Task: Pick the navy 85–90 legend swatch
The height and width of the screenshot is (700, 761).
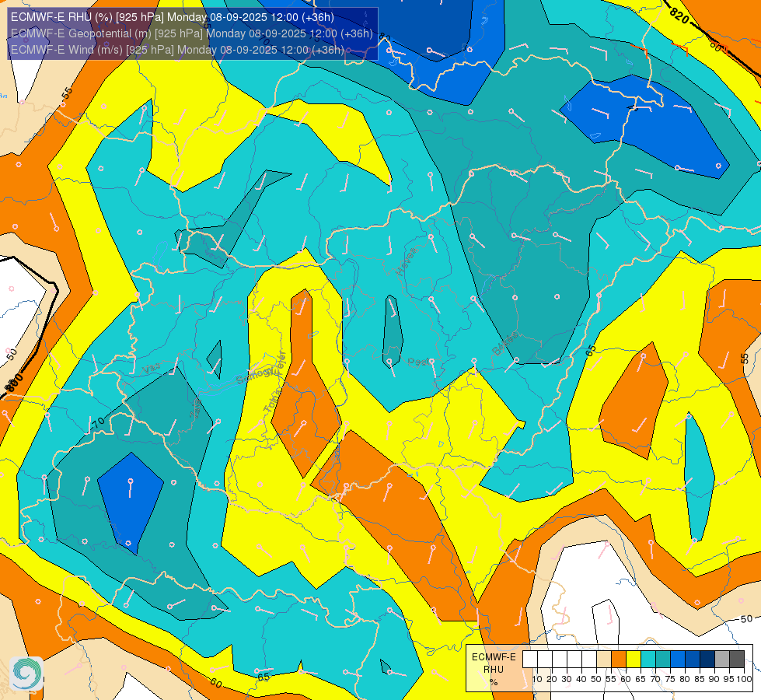Action: (x=707, y=660)
